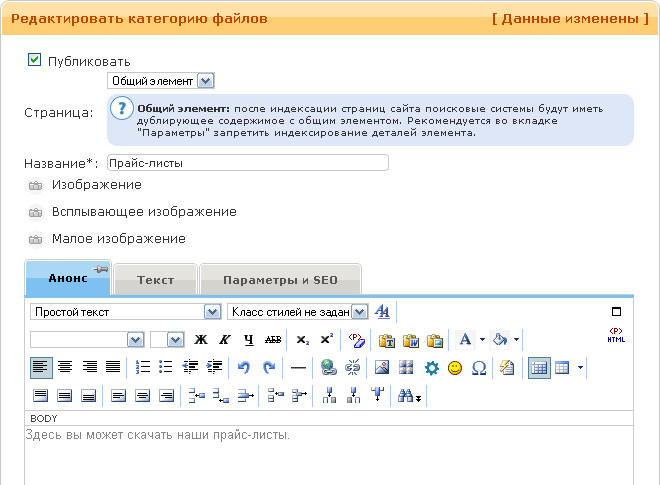Toggle the Публиковать checkbox
The height and width of the screenshot is (485, 660).
click(35, 61)
